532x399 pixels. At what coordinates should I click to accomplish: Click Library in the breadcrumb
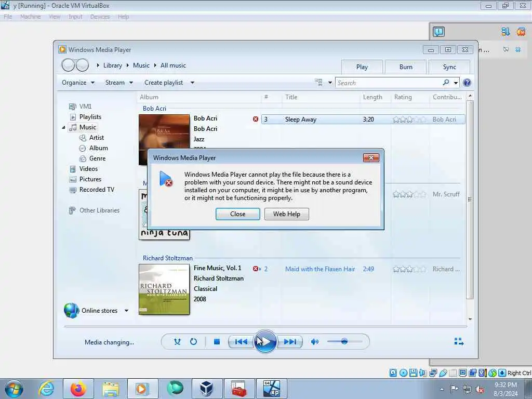pos(113,65)
